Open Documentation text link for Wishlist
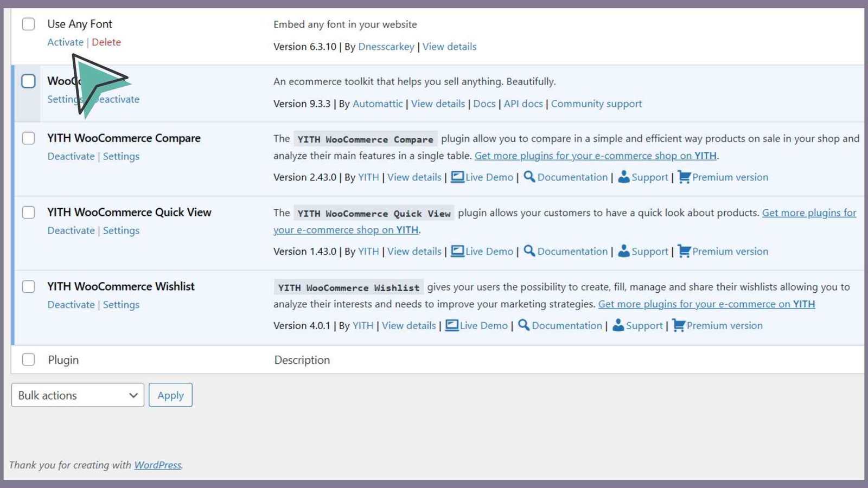Image resolution: width=868 pixels, height=488 pixels. pos(567,326)
